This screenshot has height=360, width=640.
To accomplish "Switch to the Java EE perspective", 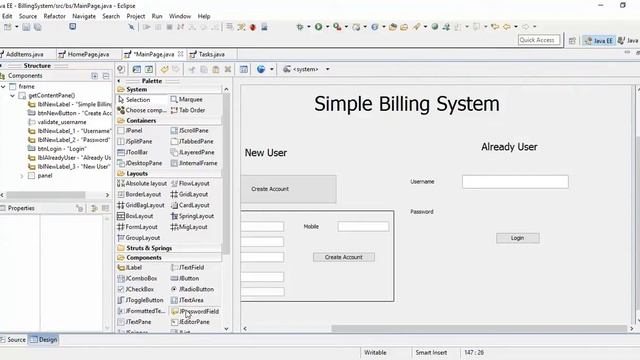I will (x=599, y=40).
